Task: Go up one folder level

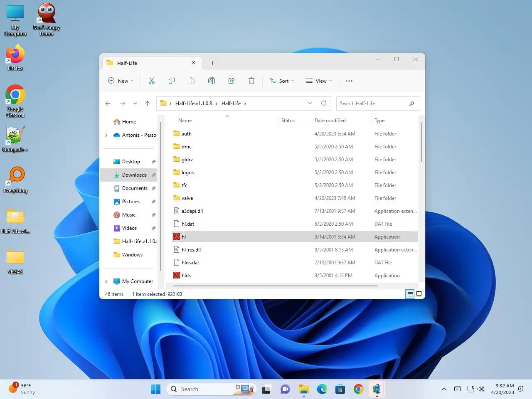Action: point(147,103)
